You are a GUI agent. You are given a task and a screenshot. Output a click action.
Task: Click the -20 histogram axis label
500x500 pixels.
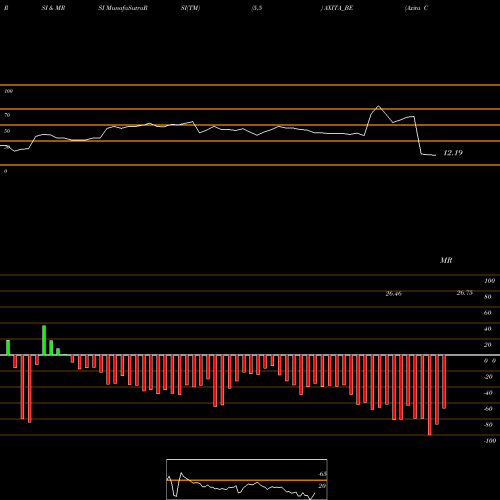click(488, 377)
